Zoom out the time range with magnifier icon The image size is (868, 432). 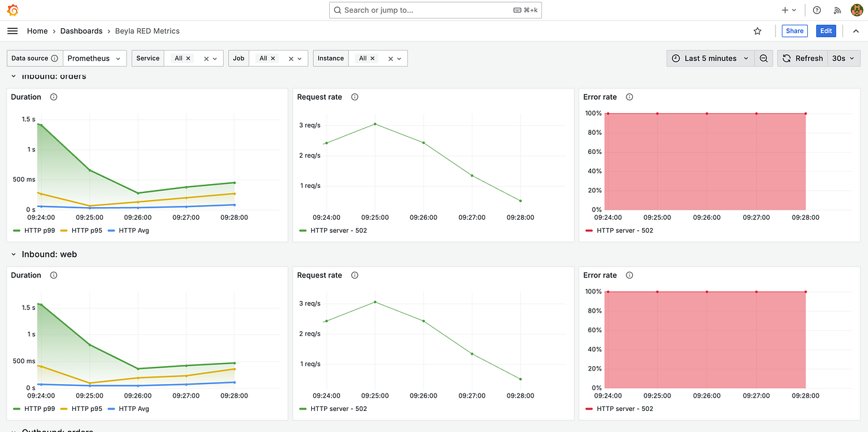764,58
